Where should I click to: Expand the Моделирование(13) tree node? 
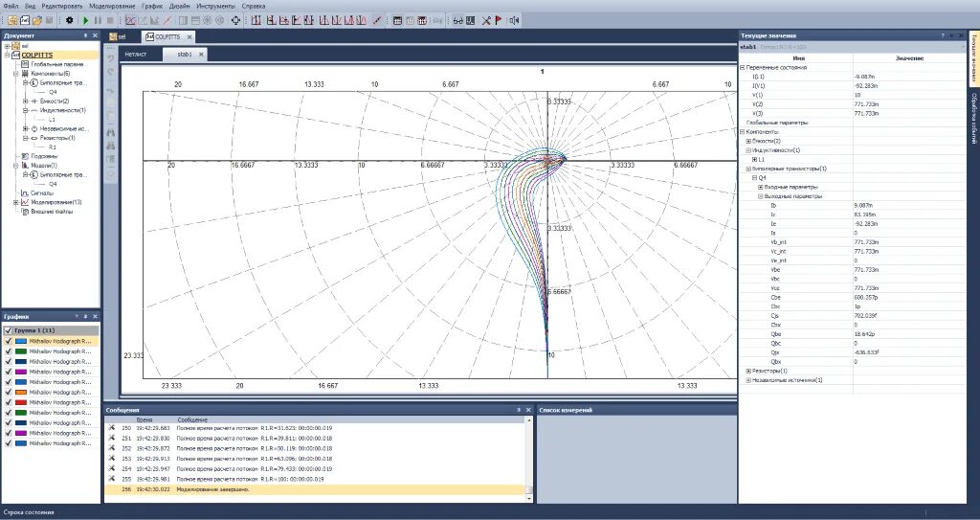click(17, 202)
